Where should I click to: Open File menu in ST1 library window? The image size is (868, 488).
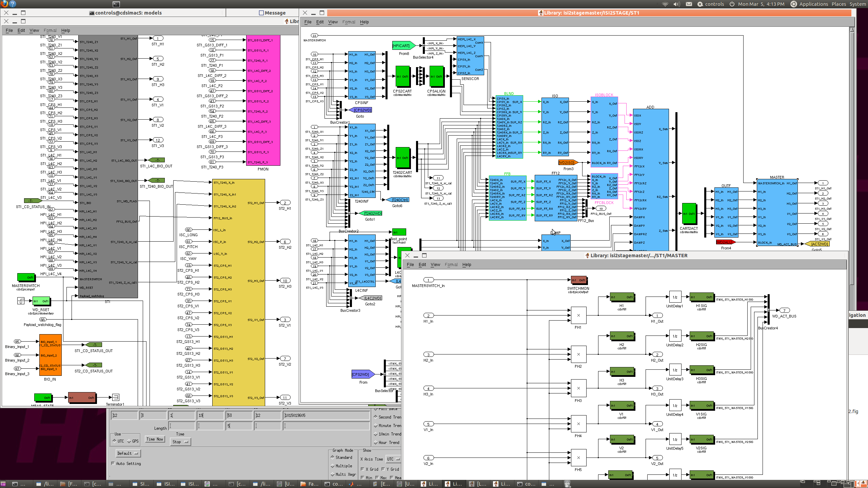tap(308, 22)
